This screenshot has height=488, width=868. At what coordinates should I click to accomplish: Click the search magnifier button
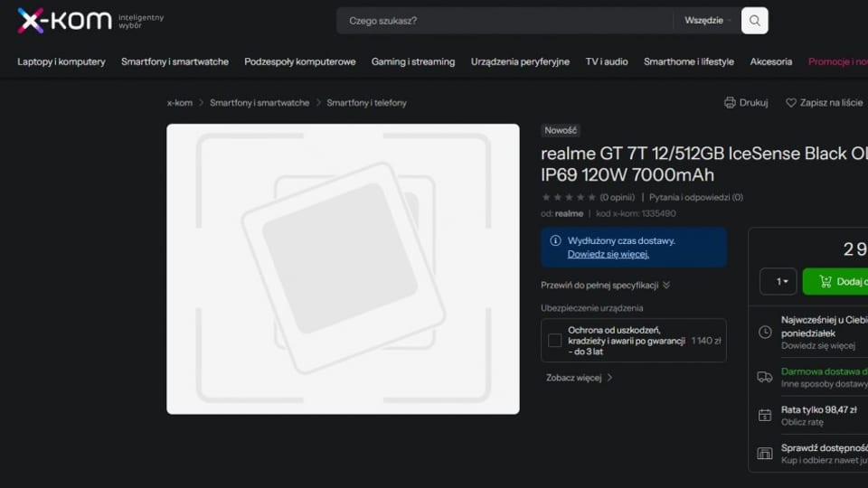coord(754,21)
